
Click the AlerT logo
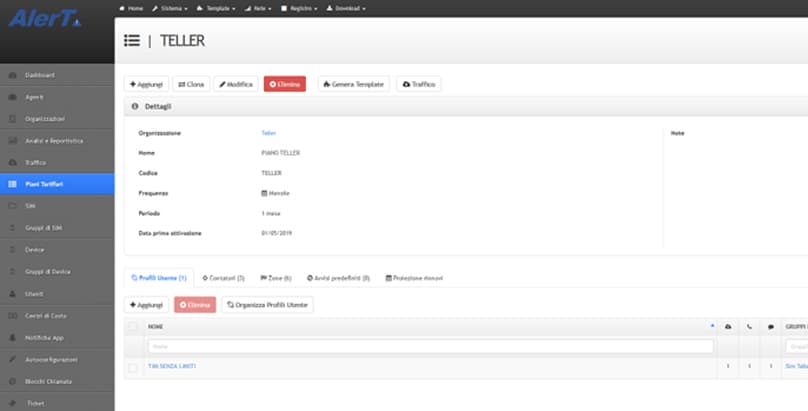(45, 19)
